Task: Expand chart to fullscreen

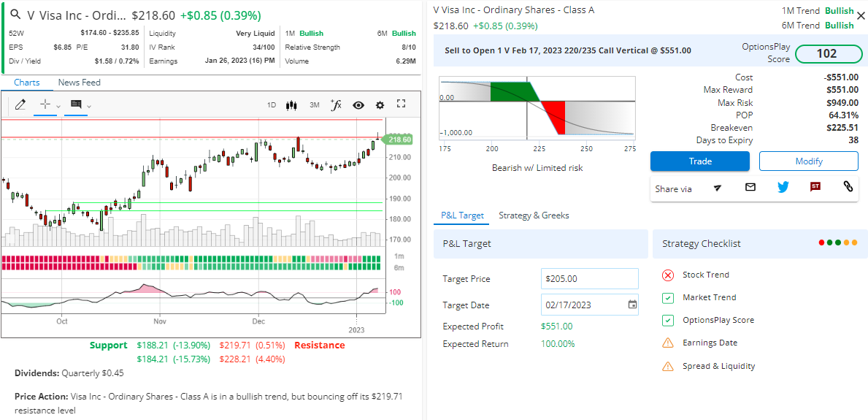Action: (402, 104)
